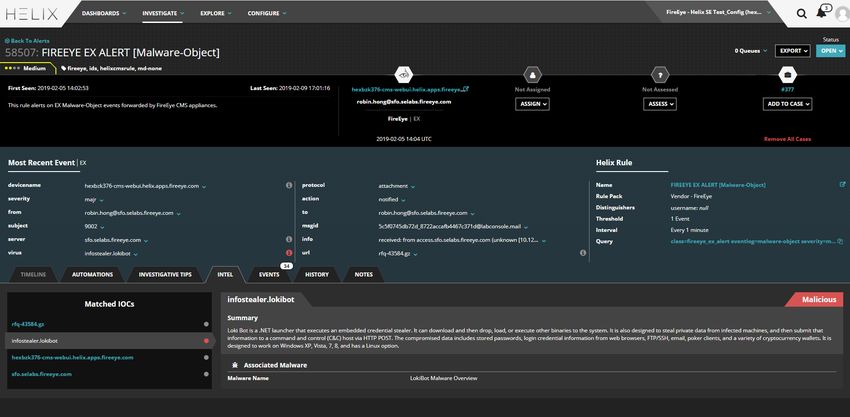Click info icon in url row
Image resolution: width=850 pixels, height=417 pixels.
[583, 253]
